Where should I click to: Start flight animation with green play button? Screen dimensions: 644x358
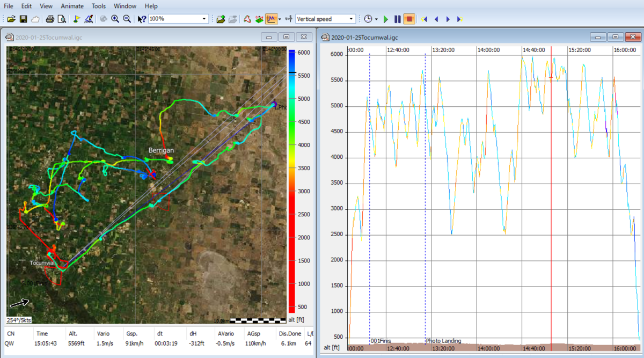[386, 19]
